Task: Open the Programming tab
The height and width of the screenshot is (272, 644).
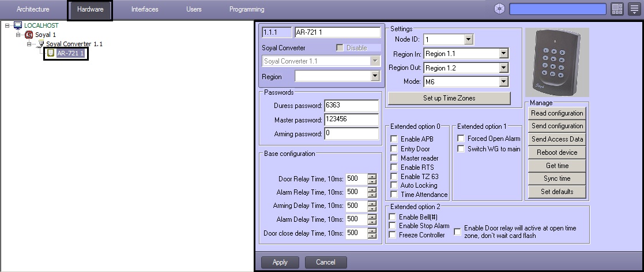Action: (x=247, y=9)
